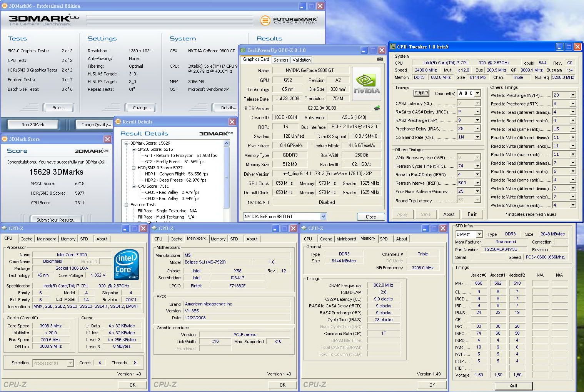This screenshot has height=392, width=584.
Task: Click the Close button in GPU-Z
Action: (371, 217)
